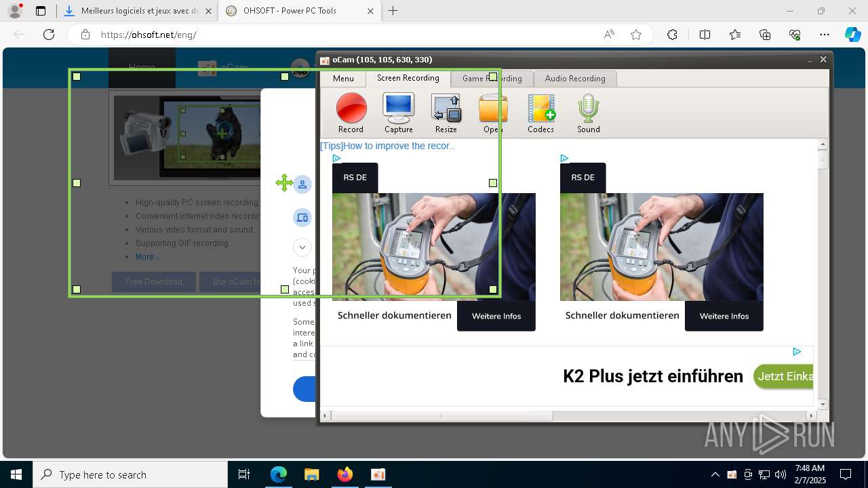Open the Edge profile icon
The width and height of the screenshot is (868, 488).
(15, 11)
